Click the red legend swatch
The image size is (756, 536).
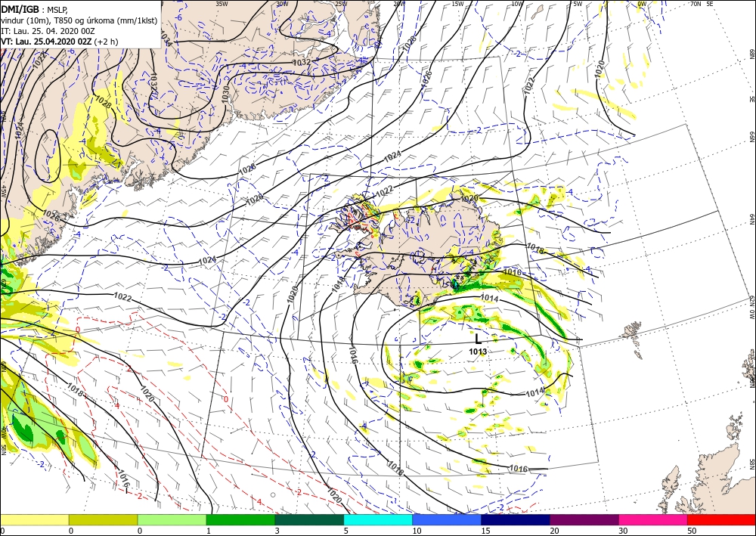721,519
